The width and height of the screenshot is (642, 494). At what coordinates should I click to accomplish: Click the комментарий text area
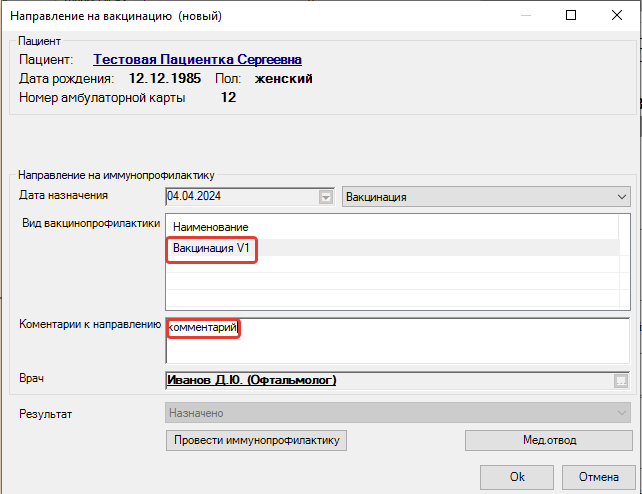pos(397,341)
